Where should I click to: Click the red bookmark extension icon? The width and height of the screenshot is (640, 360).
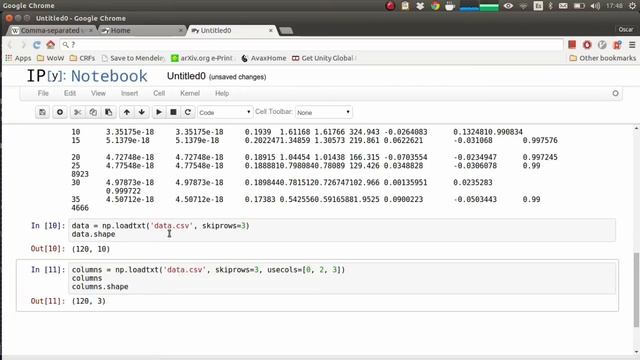(x=617, y=44)
